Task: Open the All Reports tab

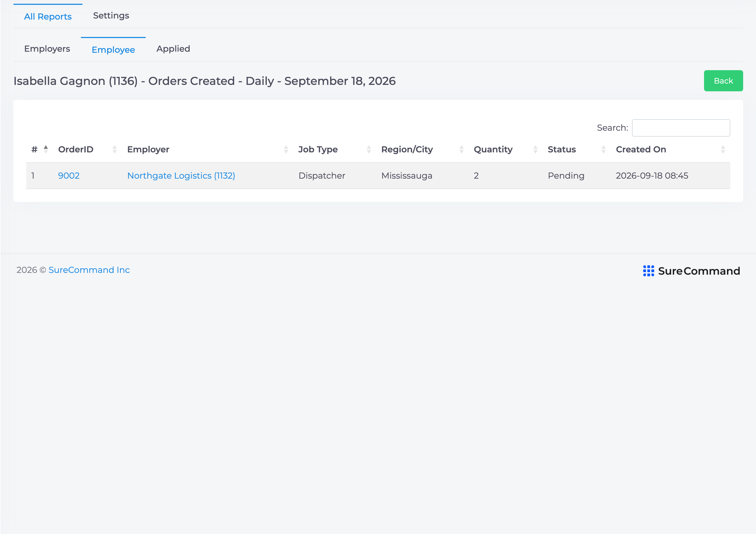Action: pyautogui.click(x=48, y=16)
